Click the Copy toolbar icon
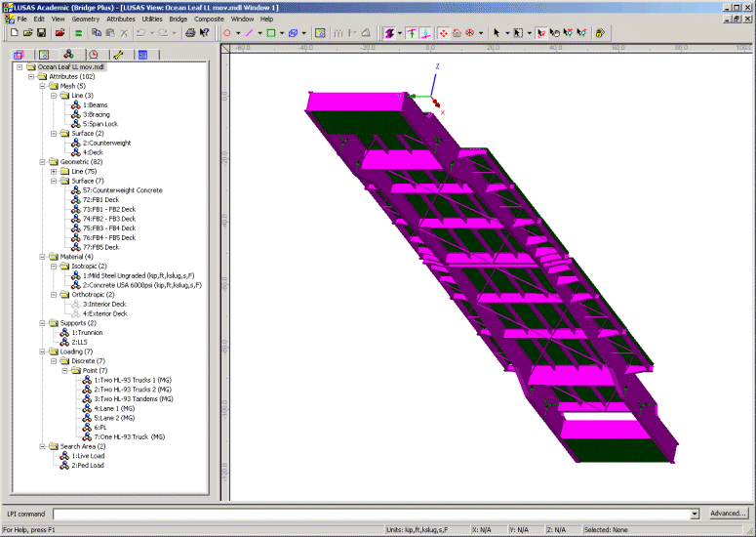The width and height of the screenshot is (756, 537). click(x=96, y=32)
